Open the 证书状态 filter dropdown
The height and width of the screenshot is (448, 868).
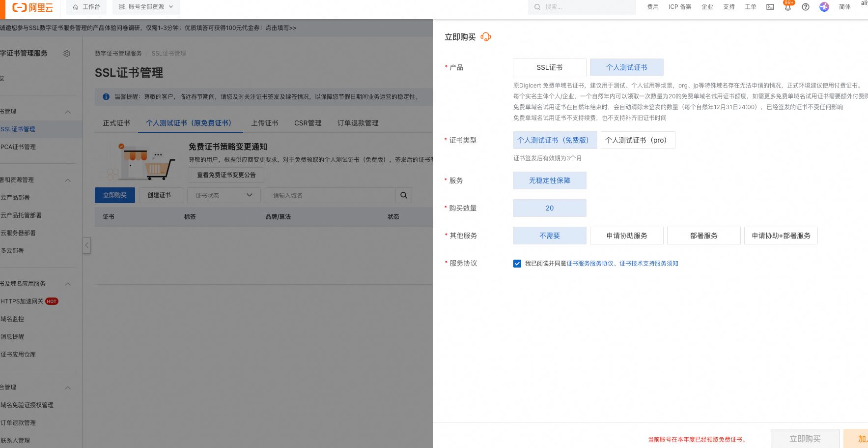(224, 195)
